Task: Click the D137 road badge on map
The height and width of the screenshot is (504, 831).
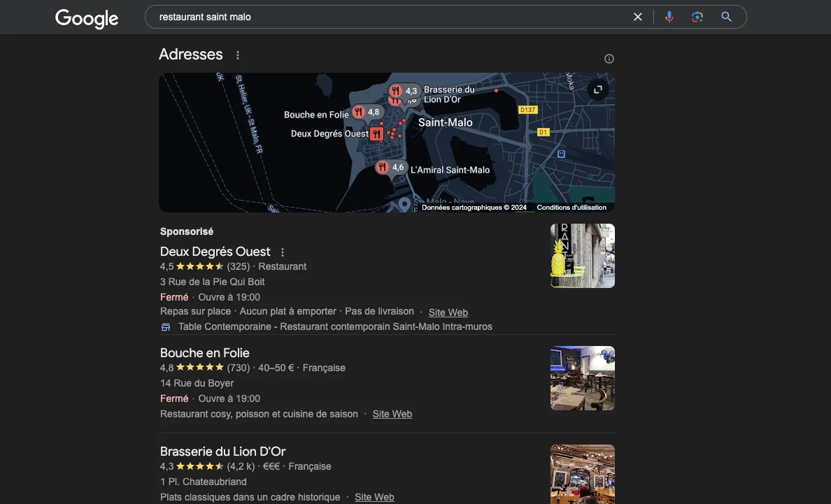Action: (x=527, y=110)
